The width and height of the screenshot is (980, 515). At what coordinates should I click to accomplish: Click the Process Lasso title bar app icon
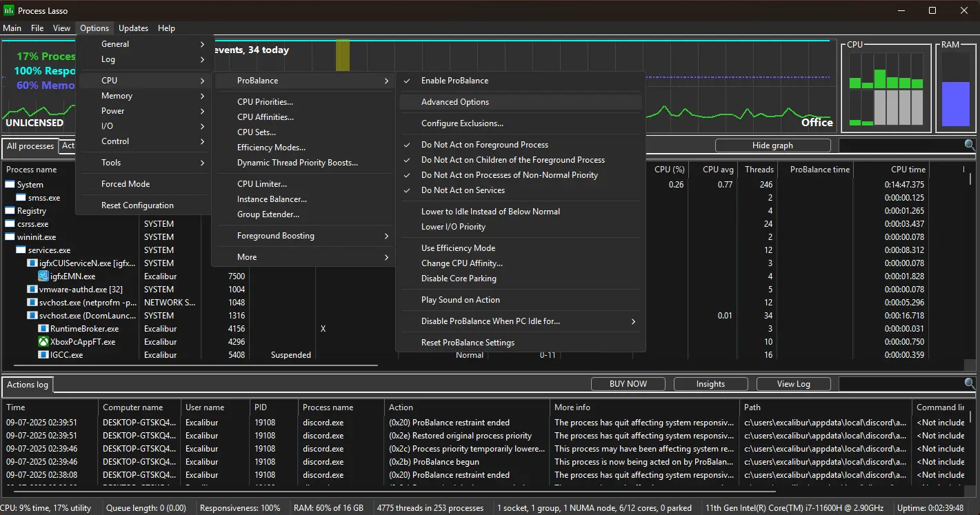pyautogui.click(x=9, y=10)
